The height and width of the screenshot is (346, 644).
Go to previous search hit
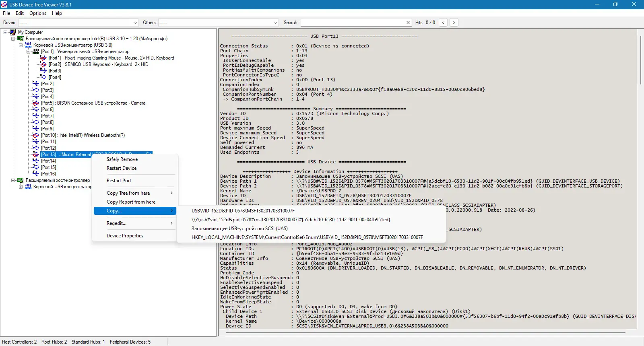(443, 23)
